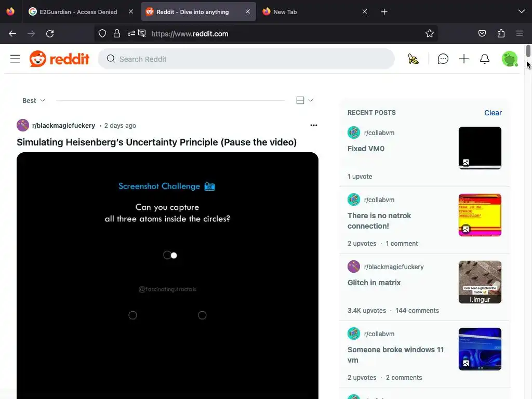Open the Extensions puzzle icon

point(501,33)
